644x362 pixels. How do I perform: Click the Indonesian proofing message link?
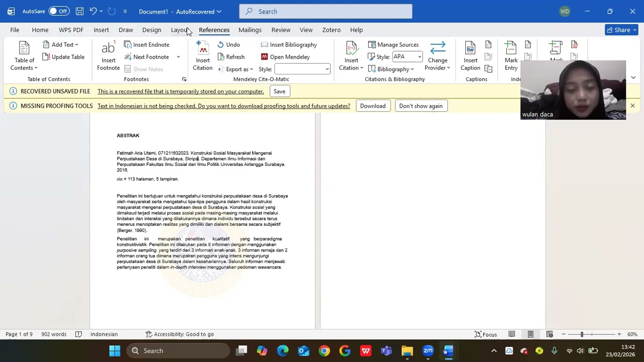point(224,106)
